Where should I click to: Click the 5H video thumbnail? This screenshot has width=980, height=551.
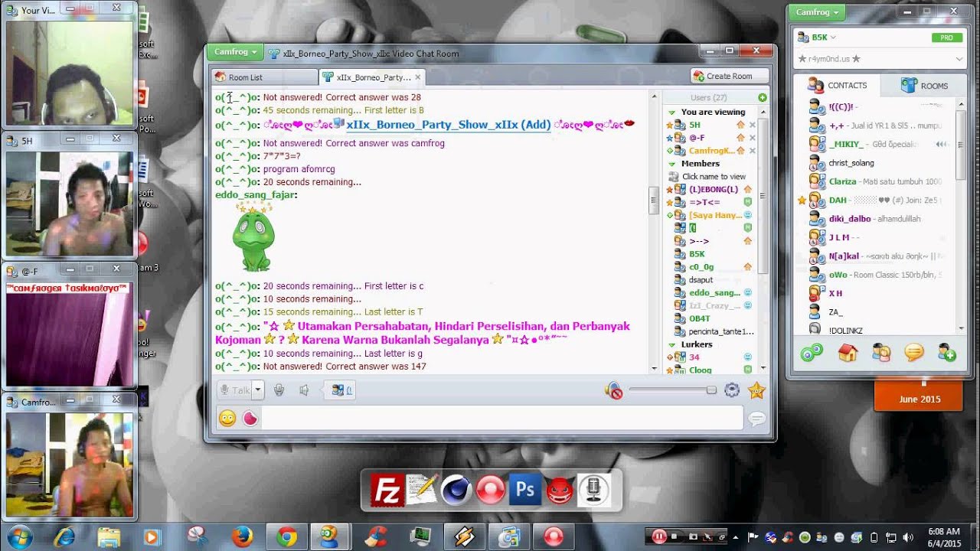coord(69,202)
